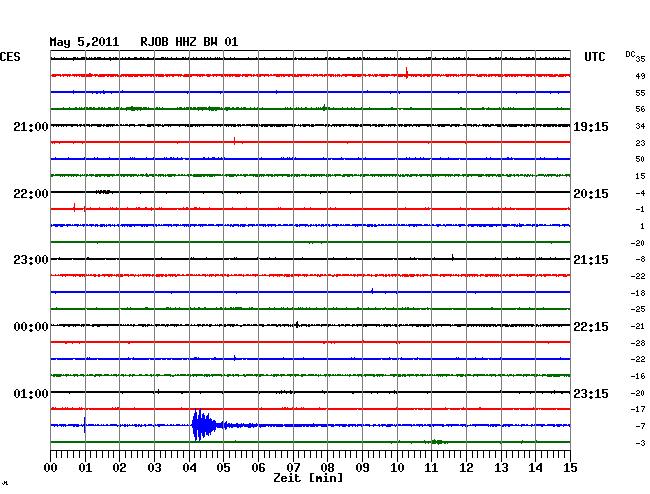This screenshot has width=650, height=494.
Task: Click DC offset value "-8"
Action: click(640, 259)
